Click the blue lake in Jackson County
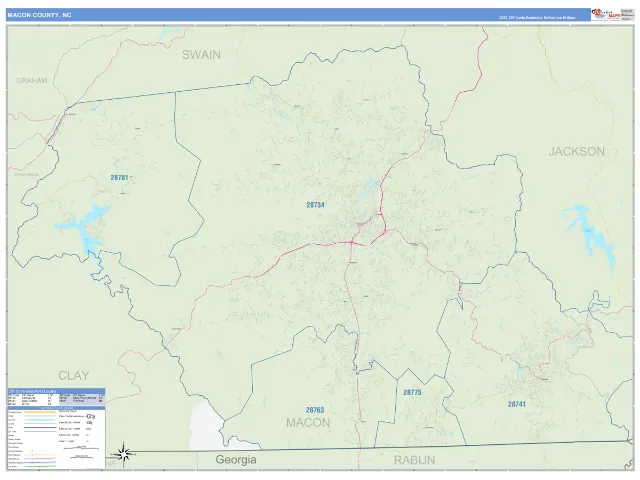 [590, 237]
